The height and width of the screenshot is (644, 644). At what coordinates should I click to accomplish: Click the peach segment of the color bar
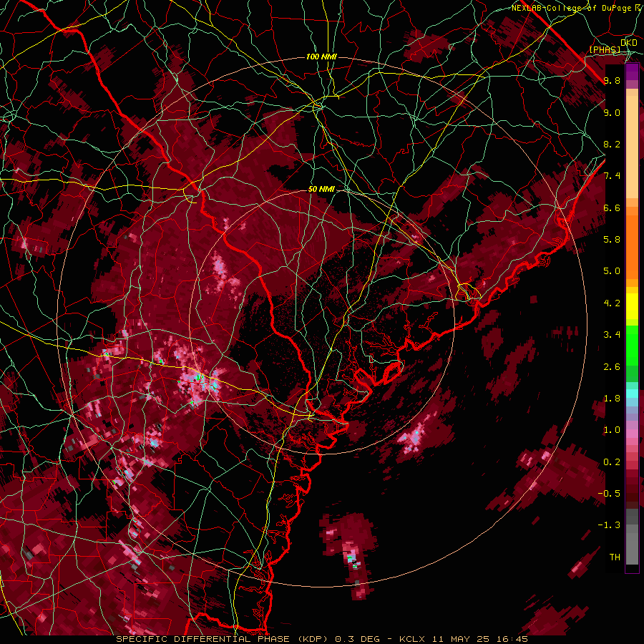coord(632,147)
